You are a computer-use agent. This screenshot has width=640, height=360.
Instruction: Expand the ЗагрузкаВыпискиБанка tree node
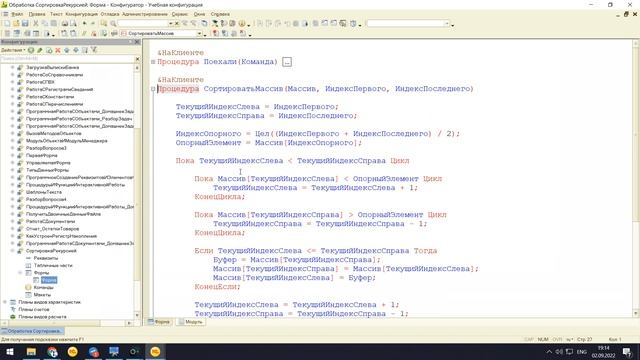tap(13, 67)
